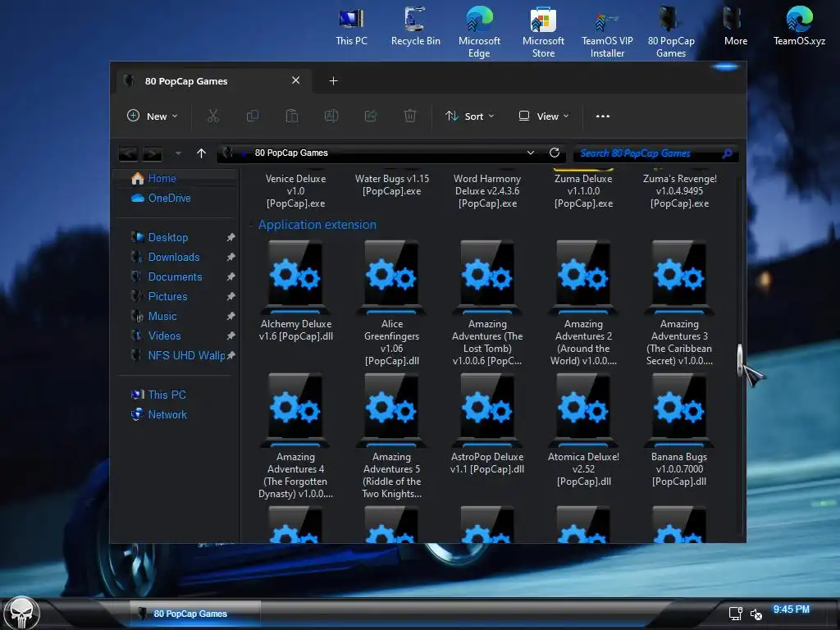The width and height of the screenshot is (840, 630).
Task: Click the 9:45 PM clock
Action: pyautogui.click(x=791, y=609)
